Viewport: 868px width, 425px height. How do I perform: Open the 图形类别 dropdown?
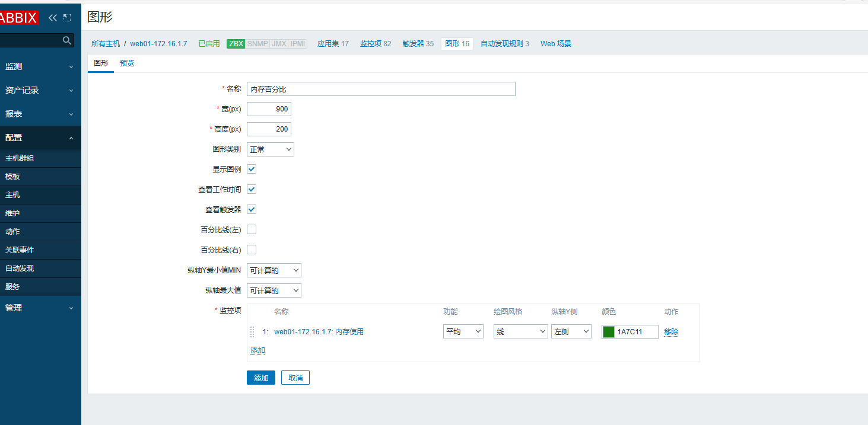(271, 149)
